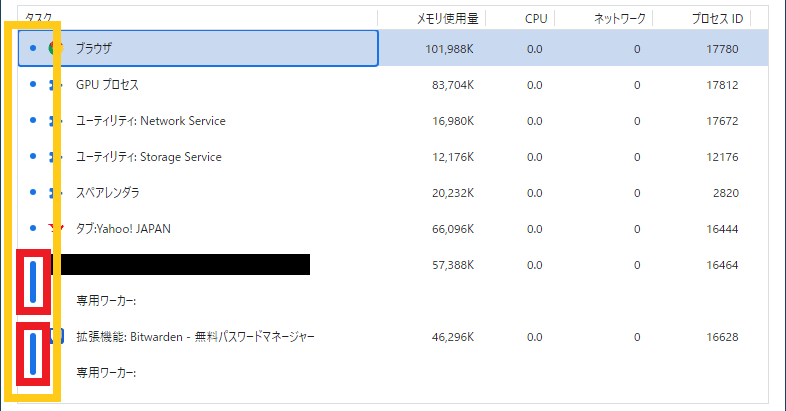Viewport: 786px width, 411px height.
Task: Click the puzzle icon beside Storage Service
Action: click(56, 157)
